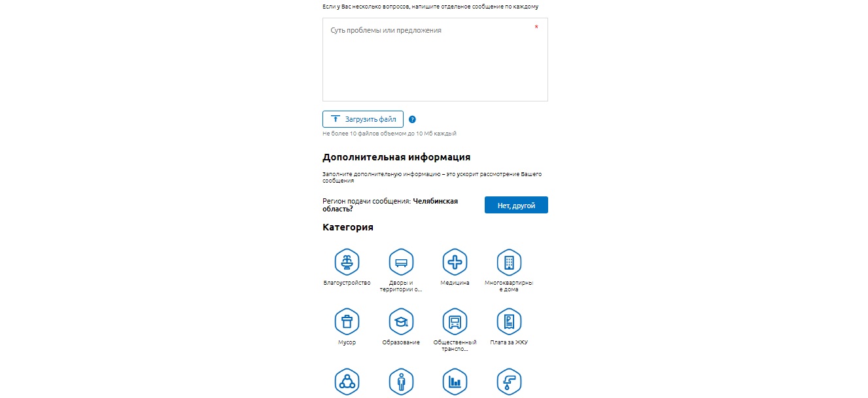Choose the Мусор trash bin category icon
868x398 pixels.
pos(347,321)
